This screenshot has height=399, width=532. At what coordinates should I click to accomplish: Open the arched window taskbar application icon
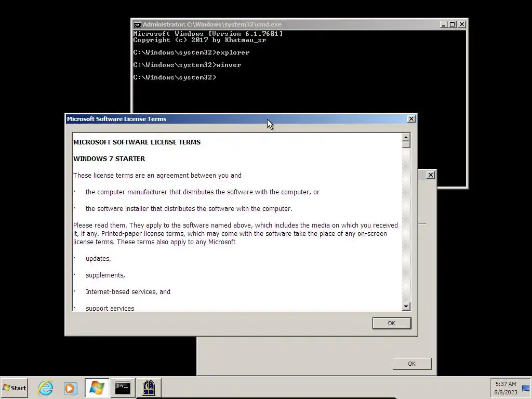tap(149, 388)
